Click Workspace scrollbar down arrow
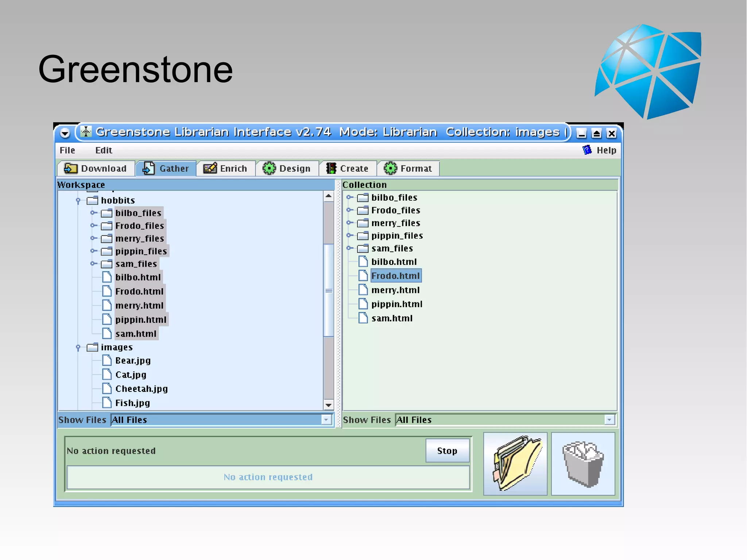This screenshot has height=560, width=747. (329, 405)
